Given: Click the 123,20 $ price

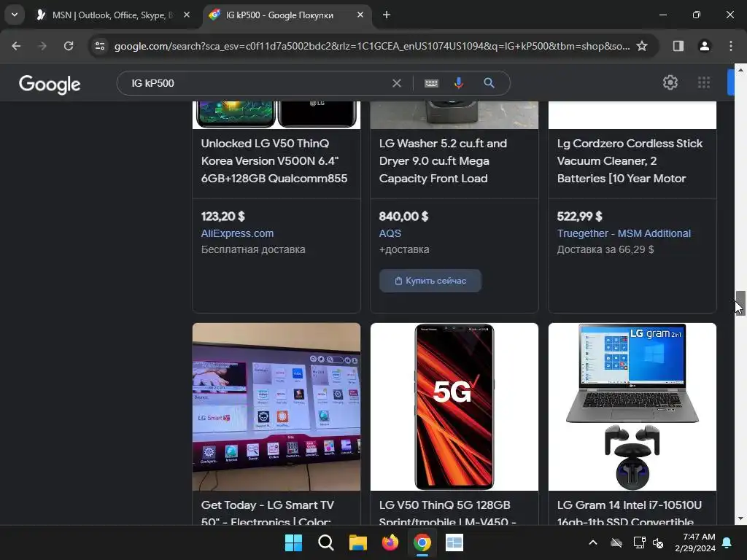Looking at the screenshot, I should point(223,217).
